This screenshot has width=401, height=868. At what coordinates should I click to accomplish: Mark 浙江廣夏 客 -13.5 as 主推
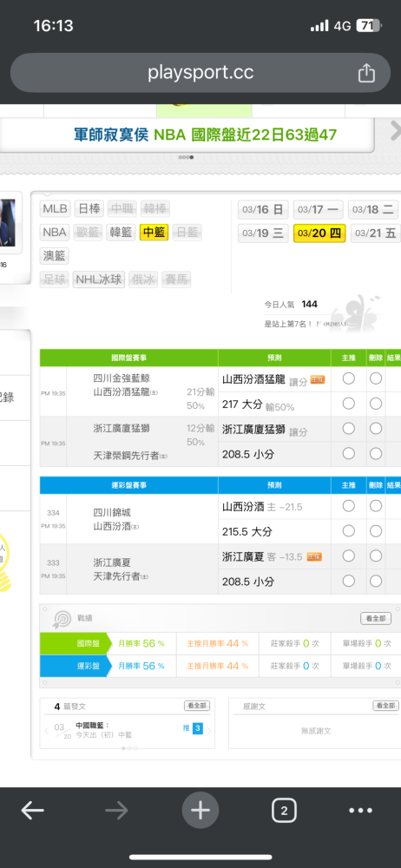point(348,556)
